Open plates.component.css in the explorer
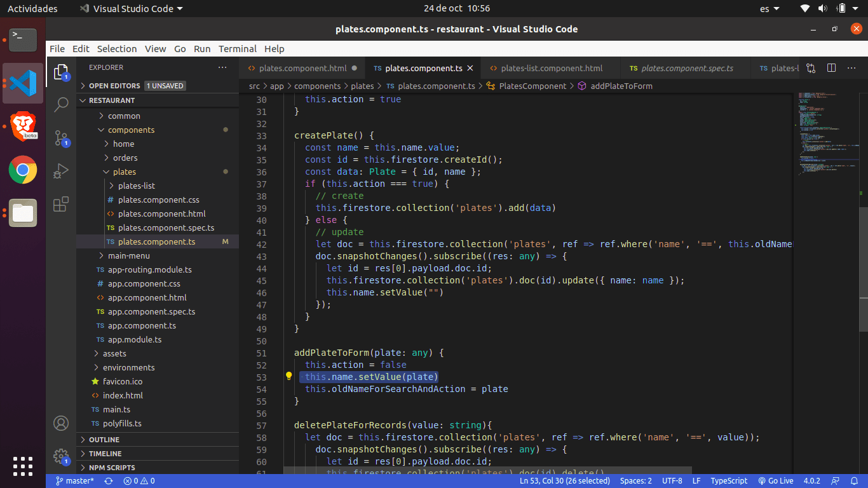 pyautogui.click(x=158, y=200)
